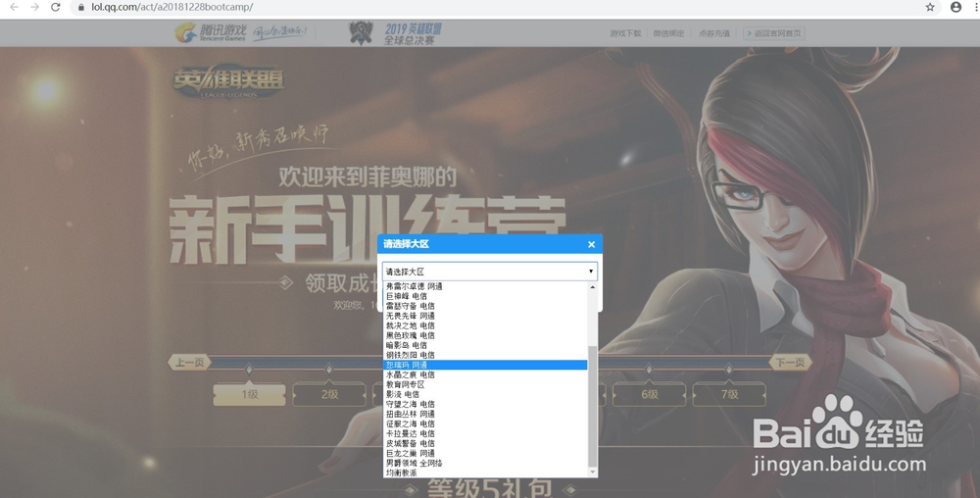Click the timeline marker above 7级

tap(729, 370)
